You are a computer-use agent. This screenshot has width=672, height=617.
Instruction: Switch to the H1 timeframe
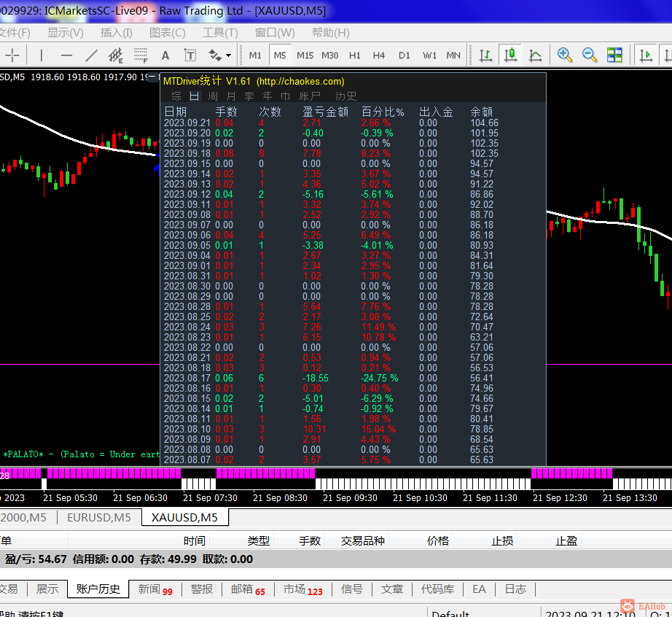coord(355,55)
